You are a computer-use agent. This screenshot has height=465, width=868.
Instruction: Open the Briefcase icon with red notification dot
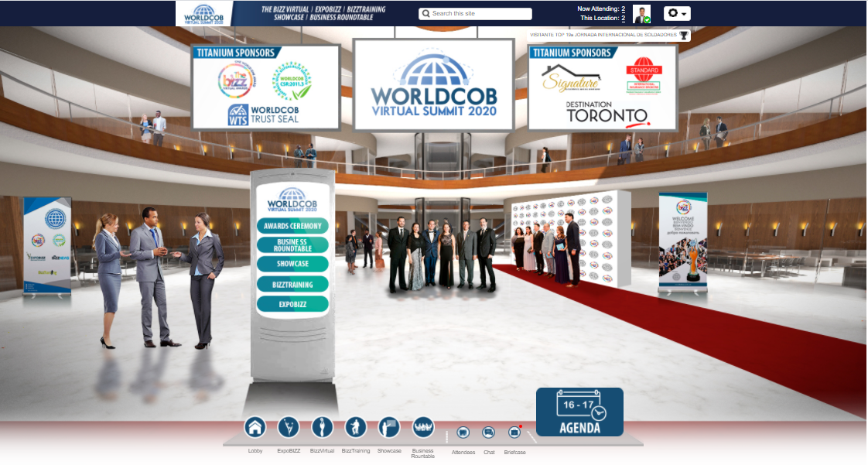(514, 433)
